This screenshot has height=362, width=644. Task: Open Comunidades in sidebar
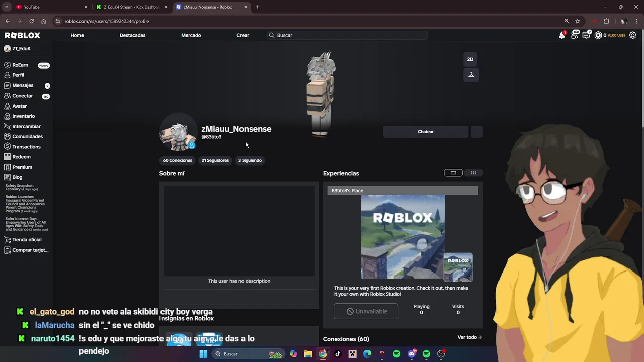coord(27,136)
